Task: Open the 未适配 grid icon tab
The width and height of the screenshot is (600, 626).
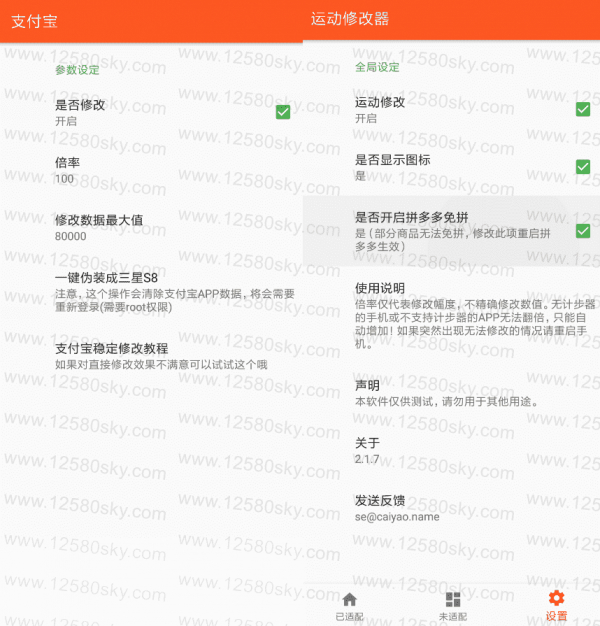Action: tap(453, 606)
